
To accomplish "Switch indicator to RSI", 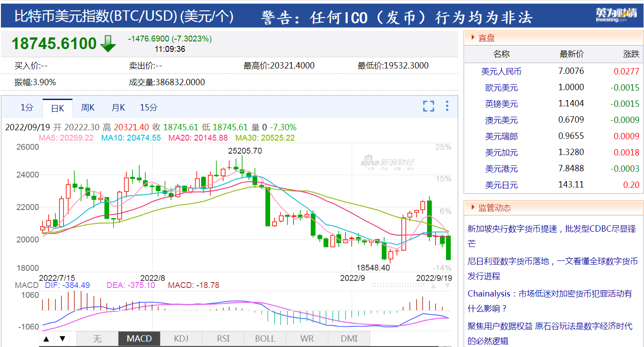I will tap(223, 338).
